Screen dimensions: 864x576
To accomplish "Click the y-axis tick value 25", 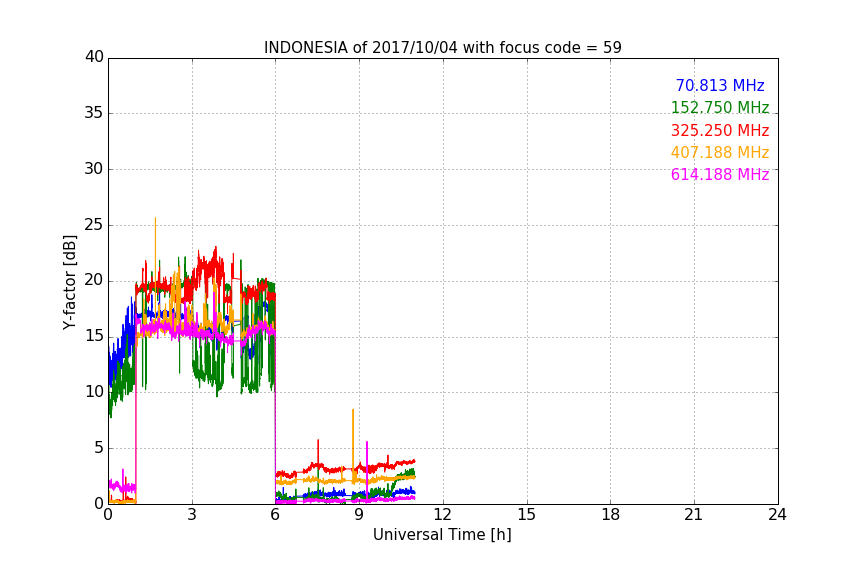I will (x=94, y=225).
